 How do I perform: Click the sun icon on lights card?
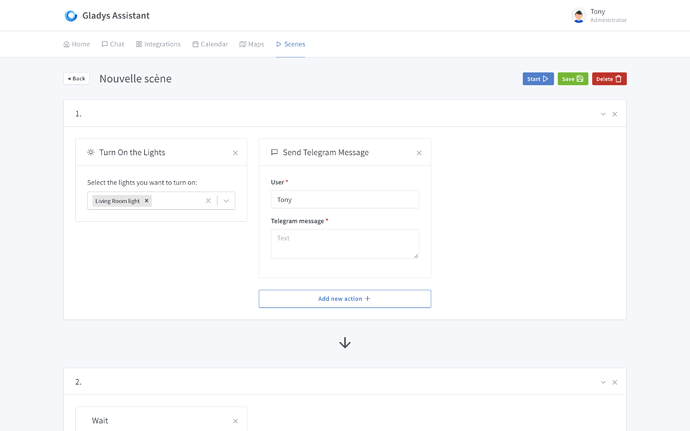point(91,152)
